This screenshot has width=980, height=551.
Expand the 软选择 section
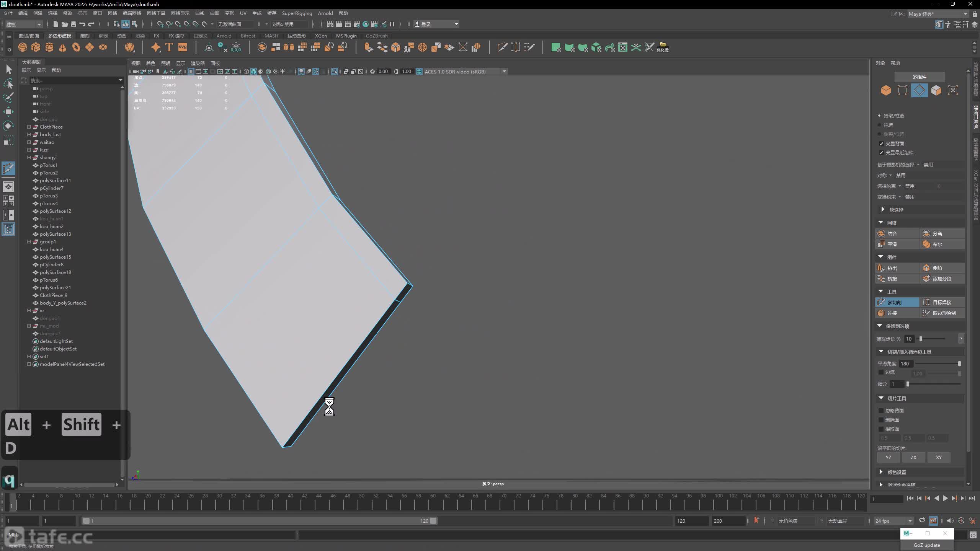(882, 209)
